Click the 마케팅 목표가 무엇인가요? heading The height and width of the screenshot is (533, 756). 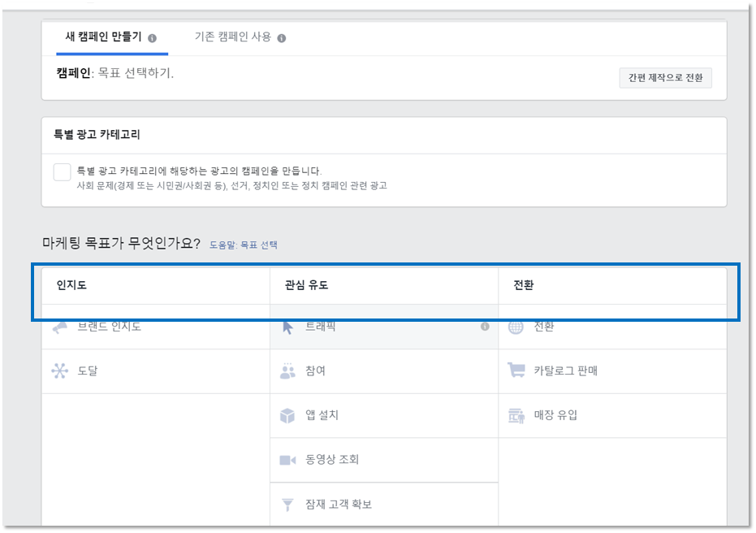[x=121, y=243]
